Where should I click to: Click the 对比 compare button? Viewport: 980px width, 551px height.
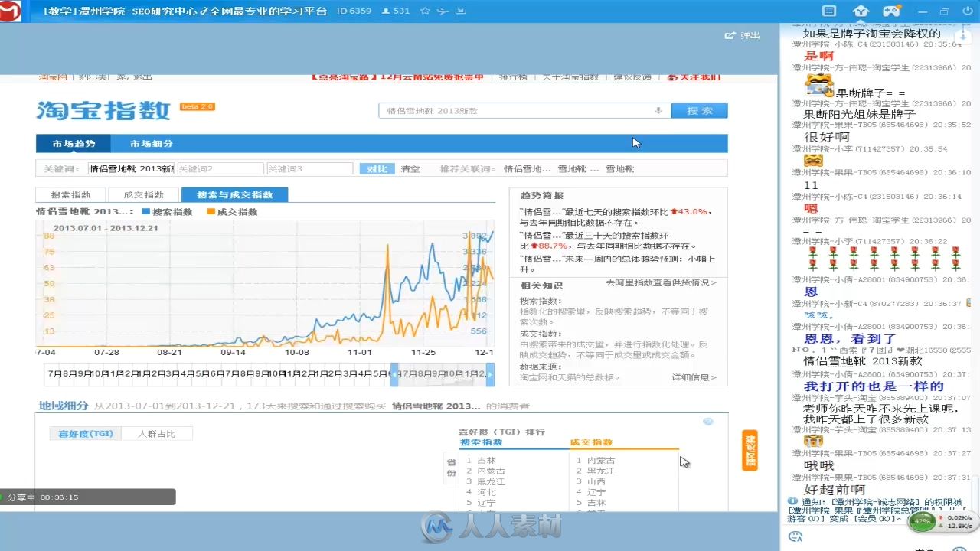377,168
